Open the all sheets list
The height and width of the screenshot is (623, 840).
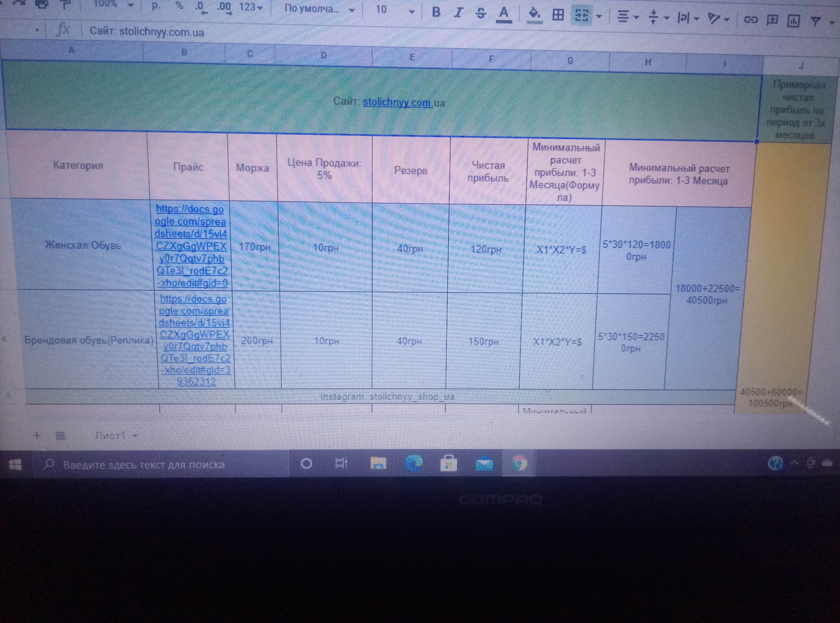point(60,436)
